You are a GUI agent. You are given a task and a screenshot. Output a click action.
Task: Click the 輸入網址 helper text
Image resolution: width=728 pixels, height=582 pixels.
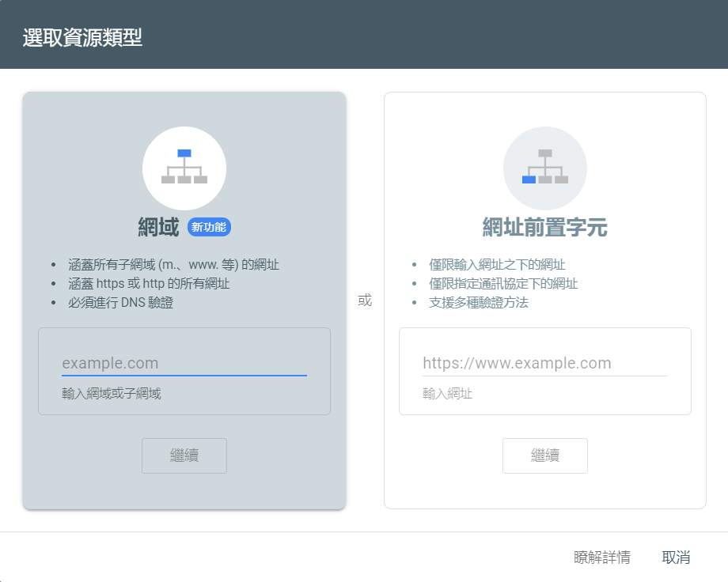[448, 394]
